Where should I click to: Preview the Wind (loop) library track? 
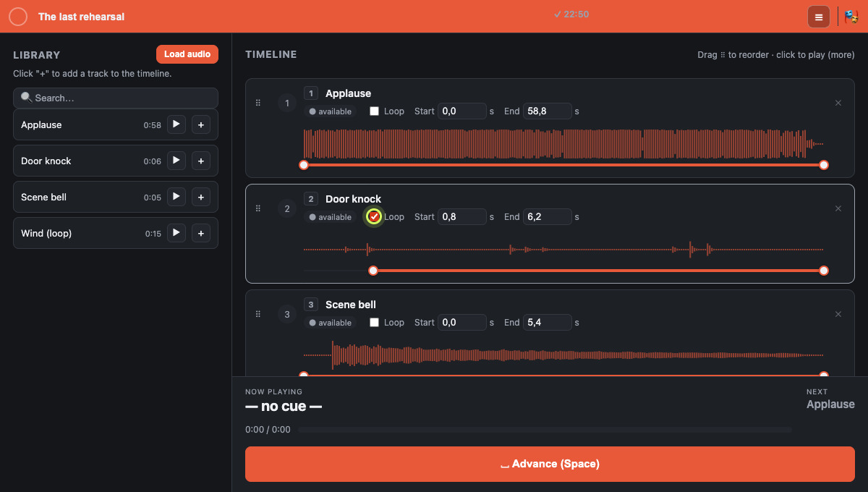point(176,233)
